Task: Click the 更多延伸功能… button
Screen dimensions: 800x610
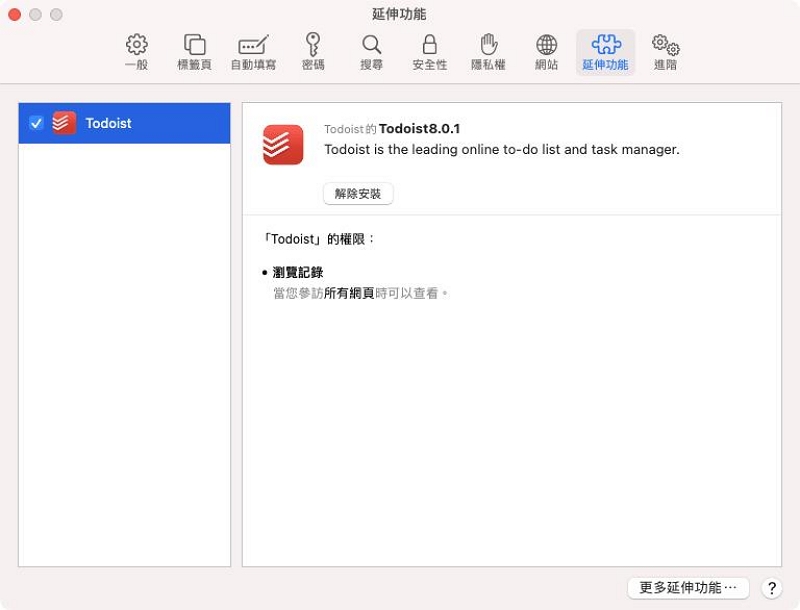Action: (688, 588)
